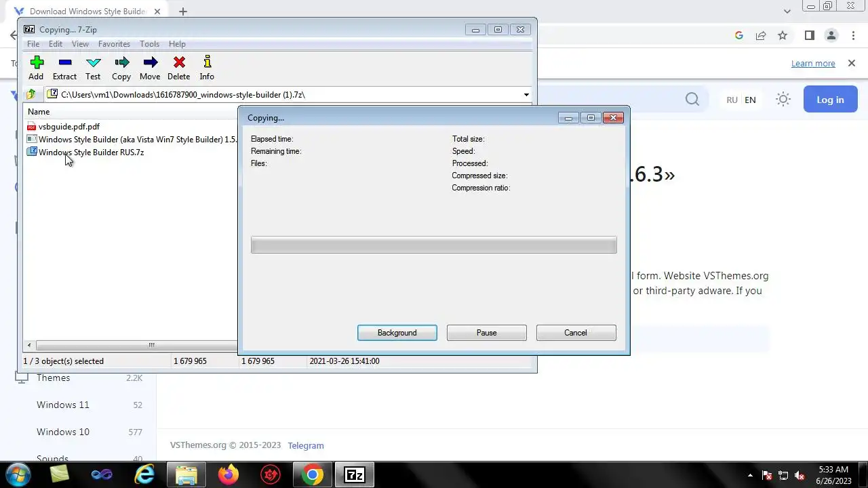The width and height of the screenshot is (868, 488).
Task: Click the Pause button in Copying dialog
Action: pyautogui.click(x=487, y=333)
